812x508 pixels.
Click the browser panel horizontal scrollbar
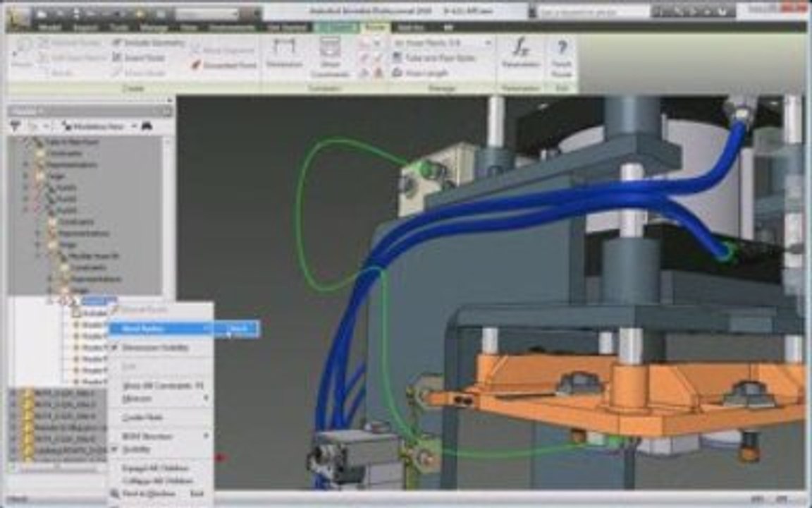click(x=57, y=468)
